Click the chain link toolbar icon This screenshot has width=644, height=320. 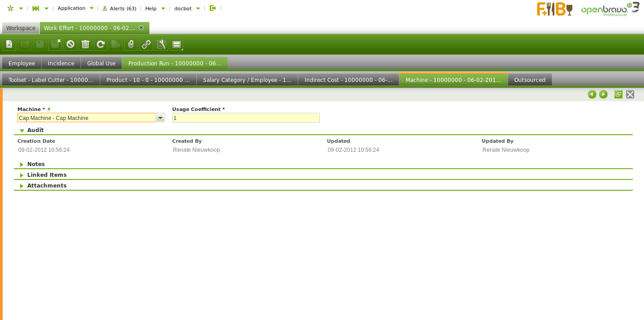click(x=146, y=44)
